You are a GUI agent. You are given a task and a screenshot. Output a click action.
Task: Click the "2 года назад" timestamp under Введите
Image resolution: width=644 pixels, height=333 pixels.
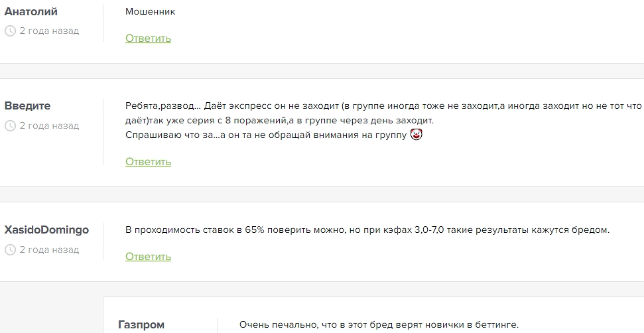tap(49, 125)
